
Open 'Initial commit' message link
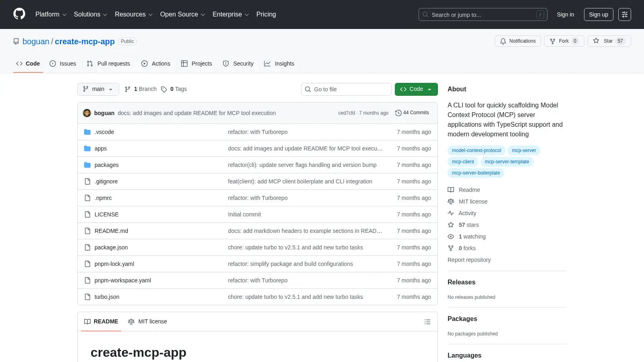pyautogui.click(x=244, y=214)
